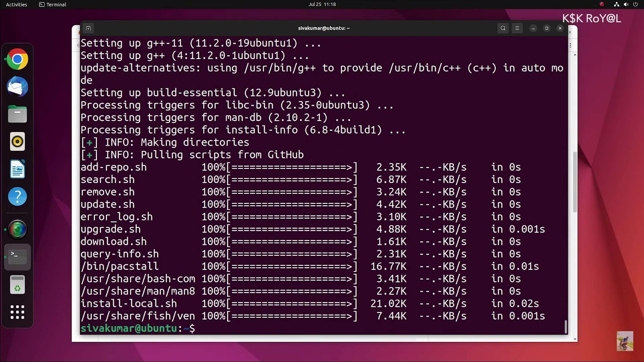The width and height of the screenshot is (644, 362).
Task: Close the terminal window
Action: pyautogui.click(x=560, y=28)
